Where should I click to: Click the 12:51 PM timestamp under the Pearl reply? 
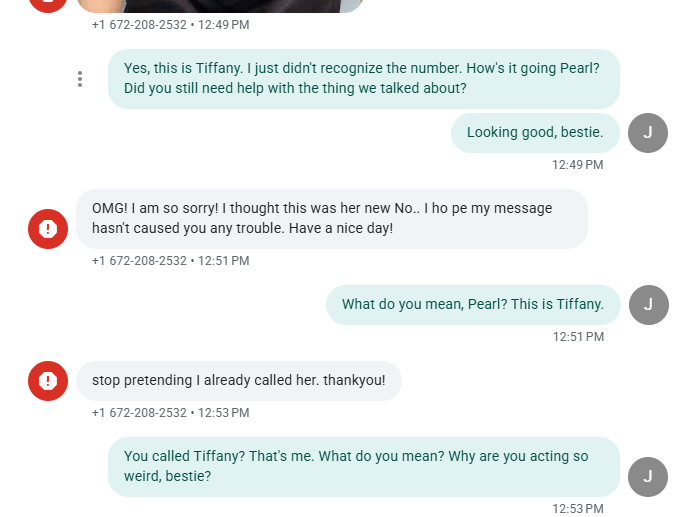click(578, 337)
